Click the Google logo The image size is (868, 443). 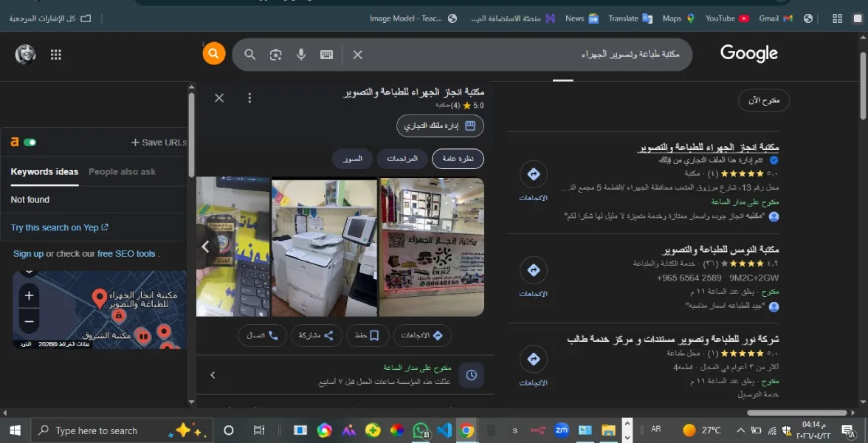749,53
